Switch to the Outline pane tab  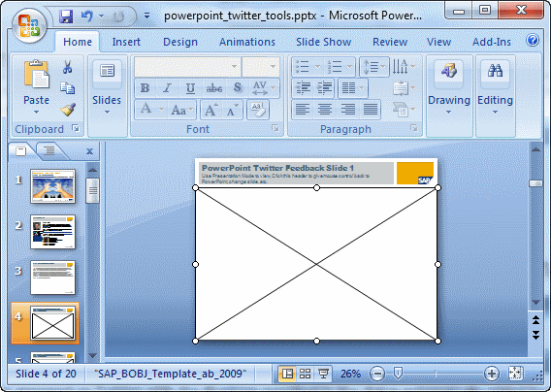click(49, 151)
